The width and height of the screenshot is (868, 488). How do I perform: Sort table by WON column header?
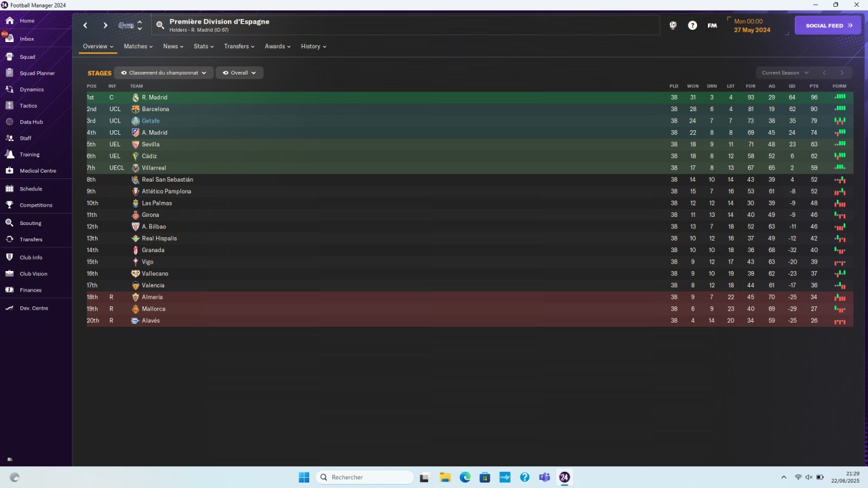[x=692, y=86]
